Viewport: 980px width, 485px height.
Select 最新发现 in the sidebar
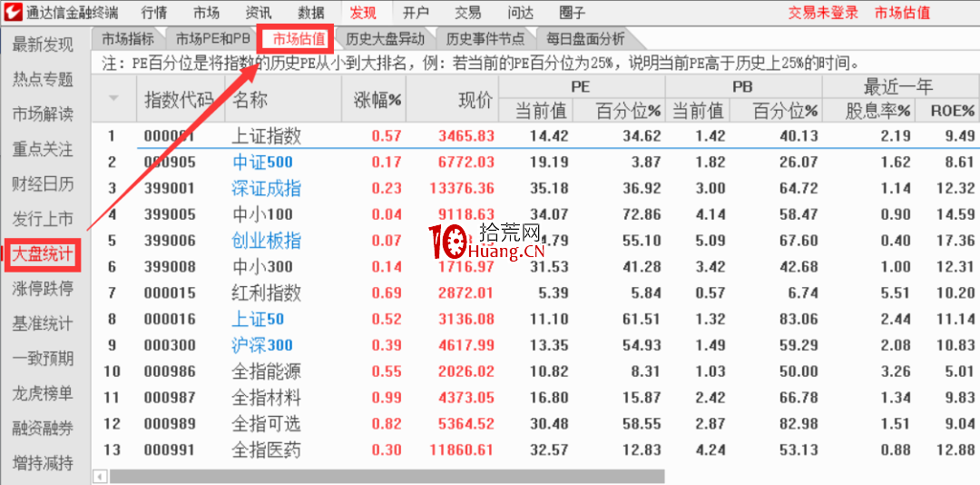point(44,45)
